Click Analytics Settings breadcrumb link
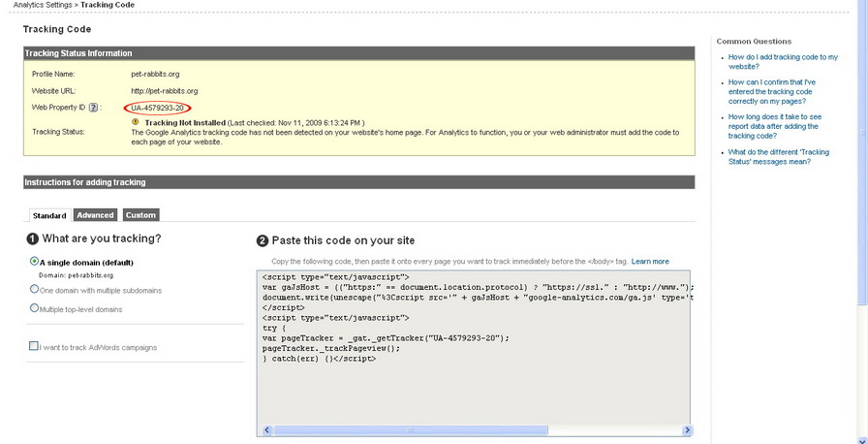This screenshot has height=444, width=868. [43, 5]
